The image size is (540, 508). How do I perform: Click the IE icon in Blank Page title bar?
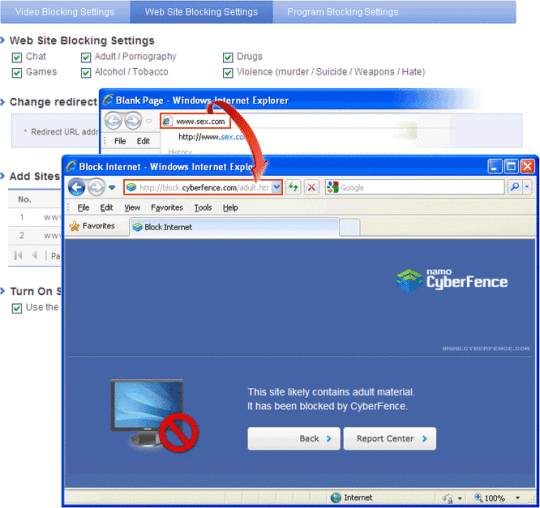coord(108,100)
